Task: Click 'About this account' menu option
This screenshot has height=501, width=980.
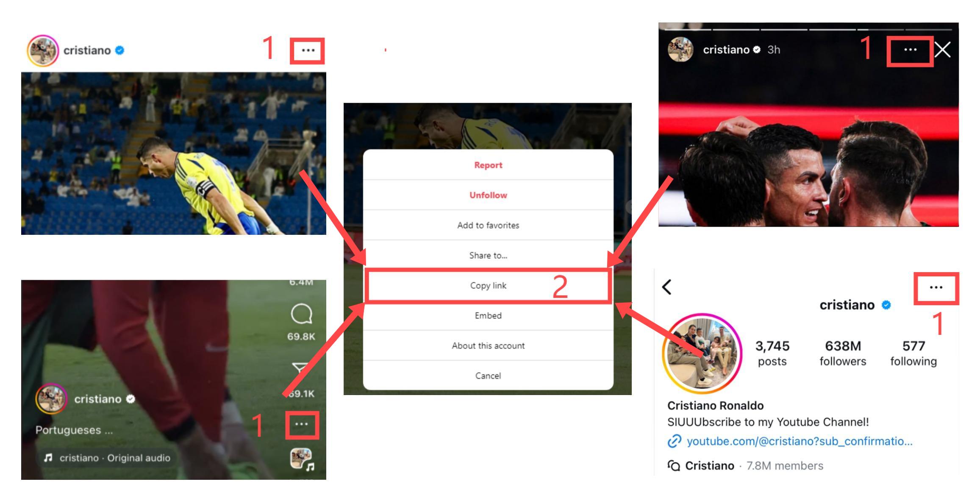Action: (488, 346)
